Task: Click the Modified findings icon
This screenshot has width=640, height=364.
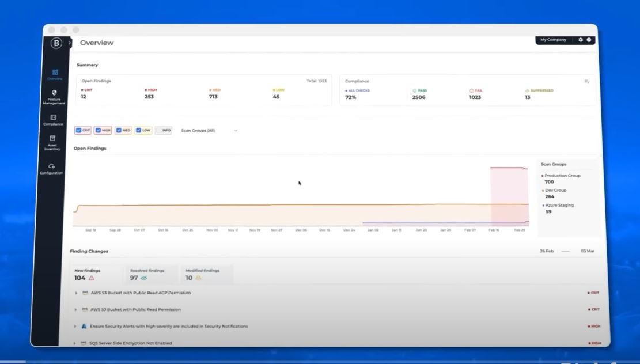Action: click(198, 278)
